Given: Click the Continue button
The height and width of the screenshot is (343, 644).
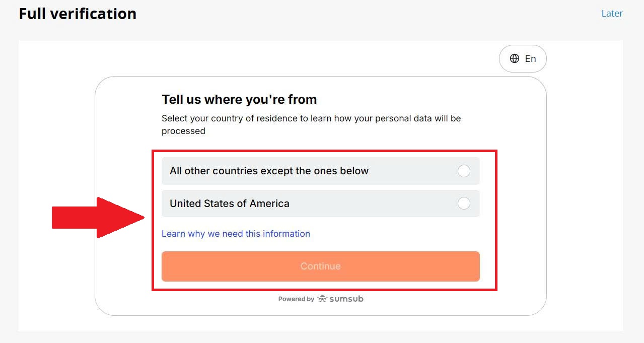Looking at the screenshot, I should tap(320, 266).
